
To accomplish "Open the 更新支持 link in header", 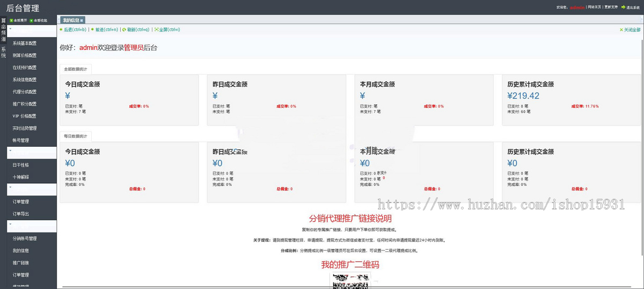I will (x=611, y=8).
